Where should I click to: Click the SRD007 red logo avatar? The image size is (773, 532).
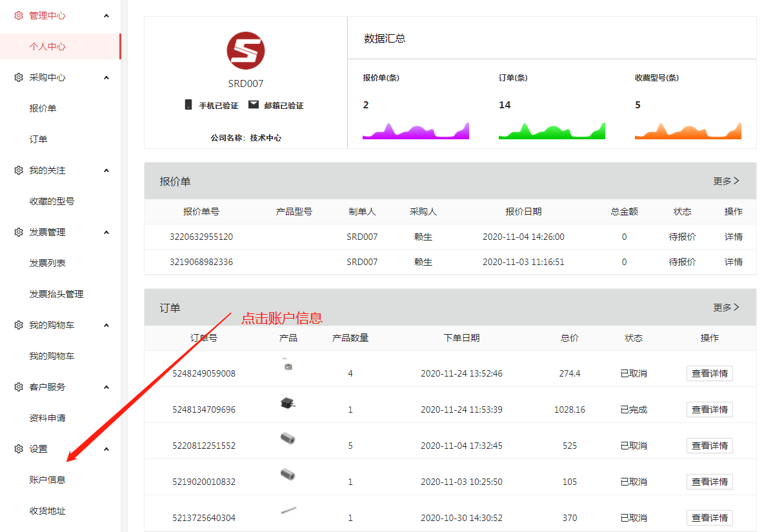tap(246, 51)
